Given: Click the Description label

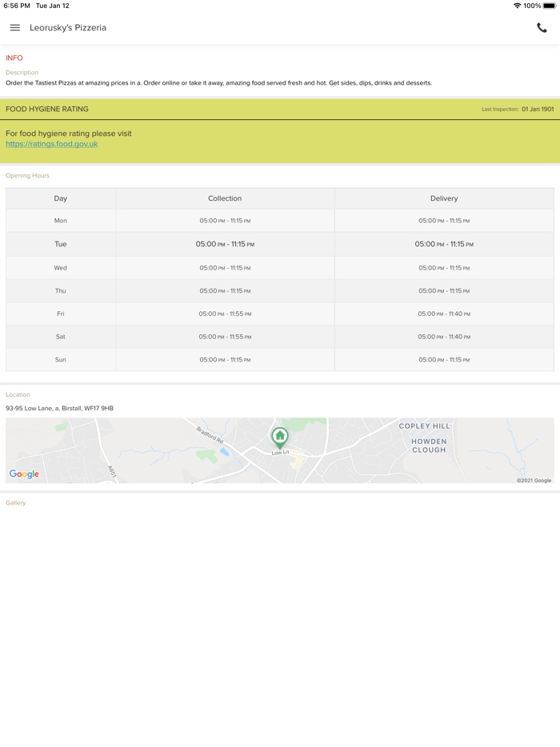Looking at the screenshot, I should [22, 73].
